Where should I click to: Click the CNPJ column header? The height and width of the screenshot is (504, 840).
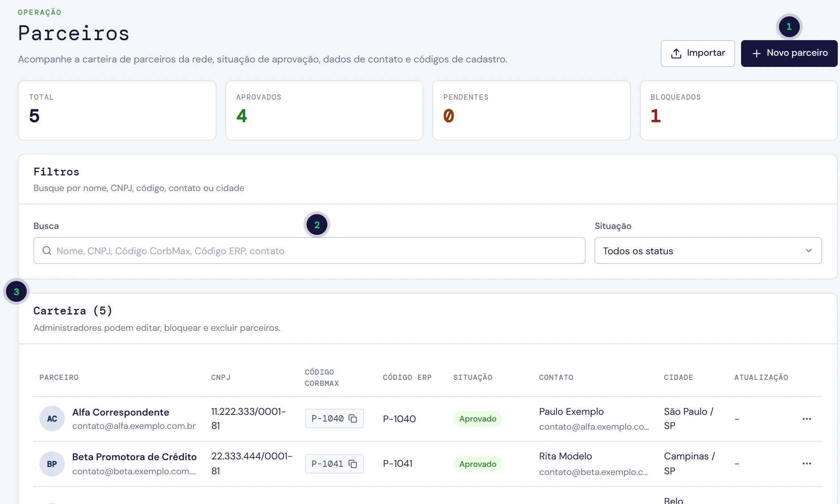click(221, 377)
